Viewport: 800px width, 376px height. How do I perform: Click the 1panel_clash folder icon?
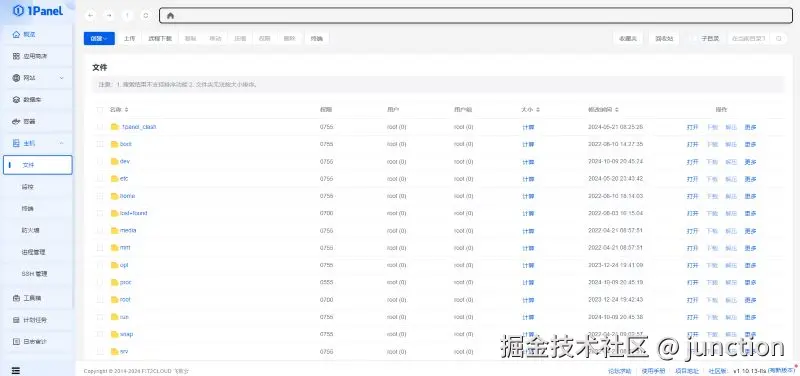[115, 127]
